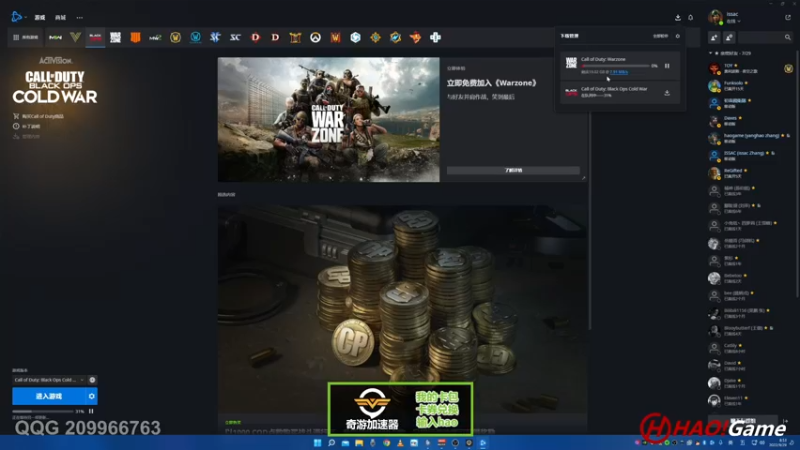This screenshot has width=800, height=450.
Task: Click the 31% update progress bar
Action: (x=43, y=411)
